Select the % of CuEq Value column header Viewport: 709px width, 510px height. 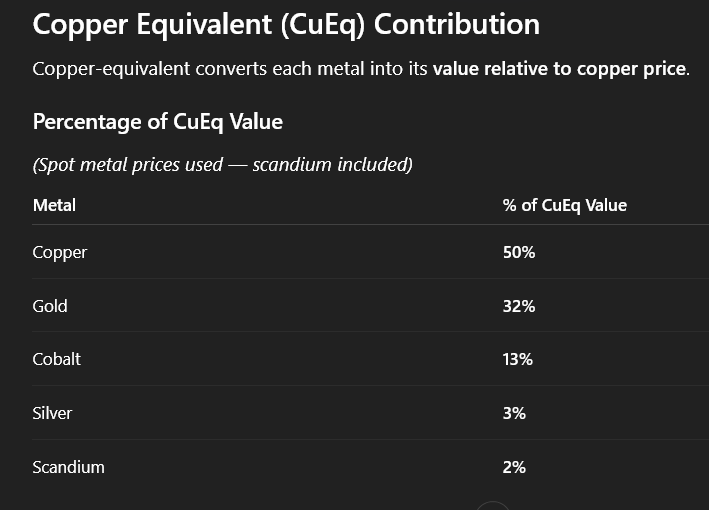[x=564, y=205]
